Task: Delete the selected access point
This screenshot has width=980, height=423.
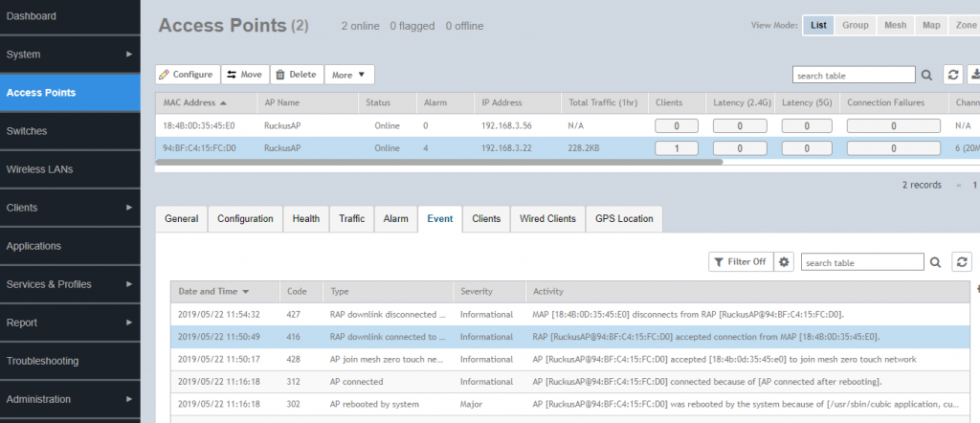Action: [297, 75]
